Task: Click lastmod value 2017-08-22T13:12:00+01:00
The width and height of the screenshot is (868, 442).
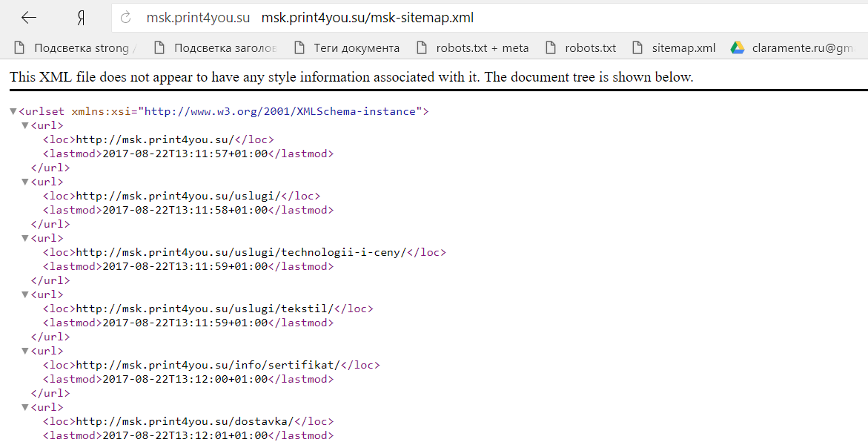Action: coord(185,380)
